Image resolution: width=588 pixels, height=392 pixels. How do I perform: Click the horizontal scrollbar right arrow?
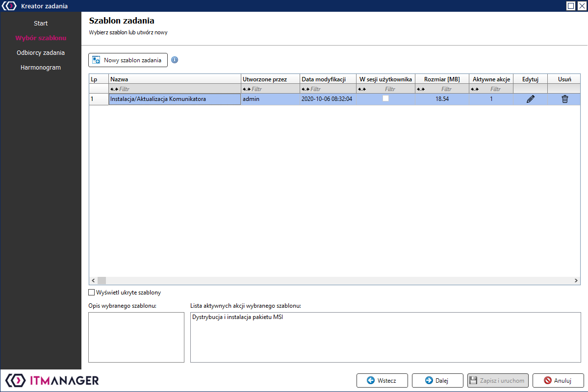[x=576, y=280]
